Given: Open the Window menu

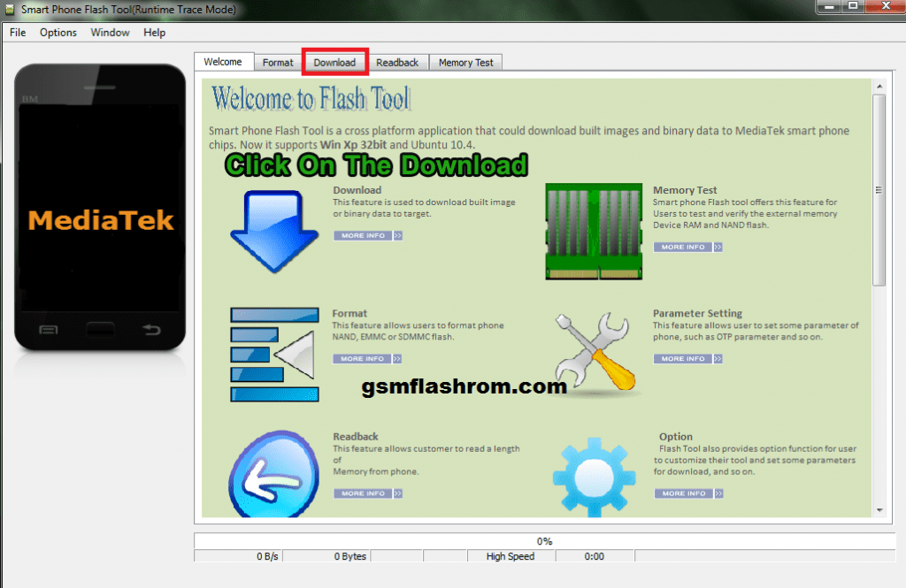Looking at the screenshot, I should click(110, 33).
